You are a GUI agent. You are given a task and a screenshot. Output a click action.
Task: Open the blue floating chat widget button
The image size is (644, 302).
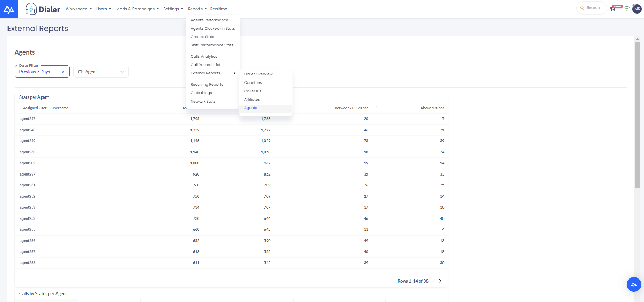[x=634, y=284]
